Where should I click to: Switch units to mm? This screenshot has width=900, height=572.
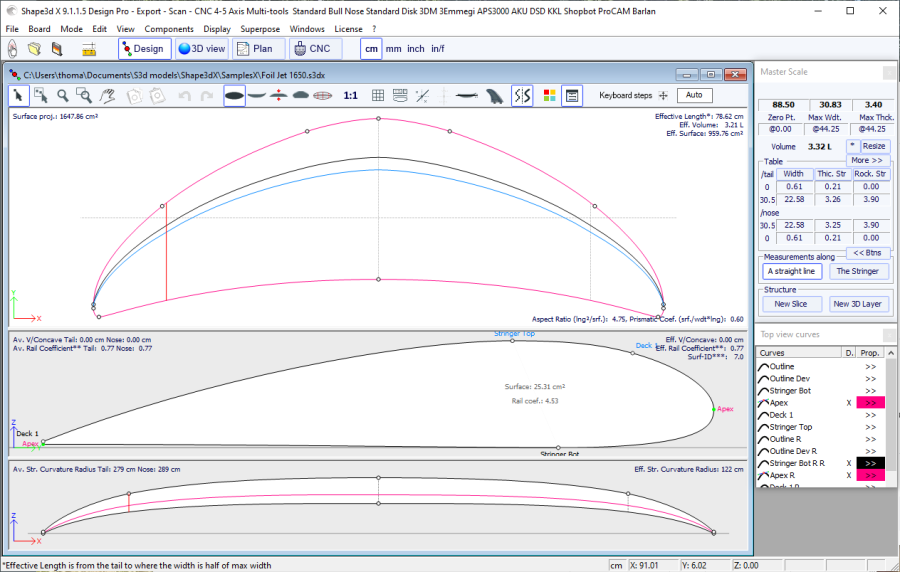393,48
